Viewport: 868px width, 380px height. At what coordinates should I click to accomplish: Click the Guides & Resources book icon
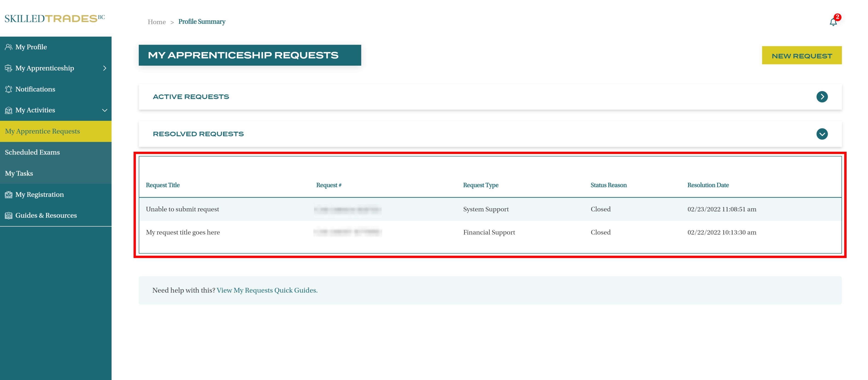pyautogui.click(x=9, y=216)
